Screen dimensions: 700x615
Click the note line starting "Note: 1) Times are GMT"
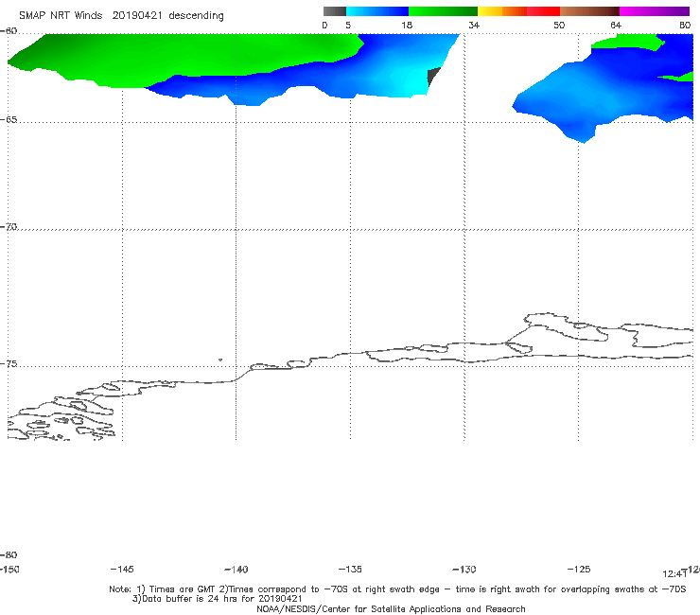397,589
